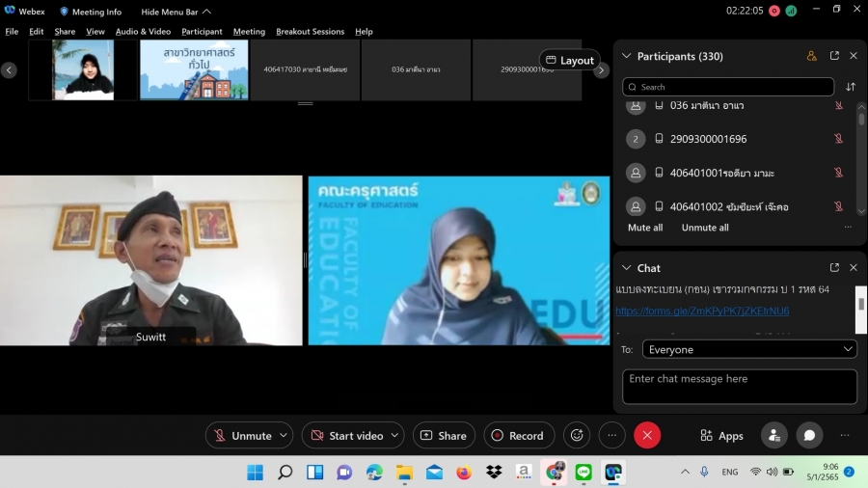The width and height of the screenshot is (868, 488).
Task: Pop out the Chat panel
Action: coord(834,267)
